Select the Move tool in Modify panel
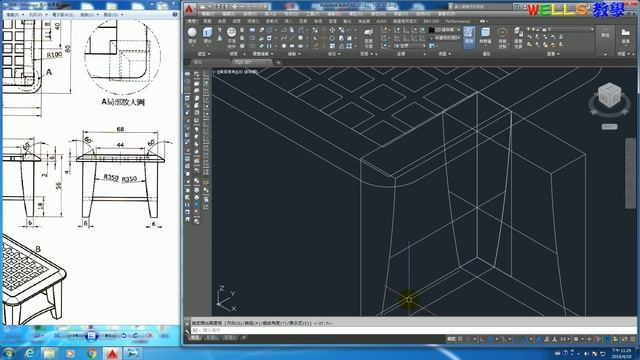 tap(332, 30)
